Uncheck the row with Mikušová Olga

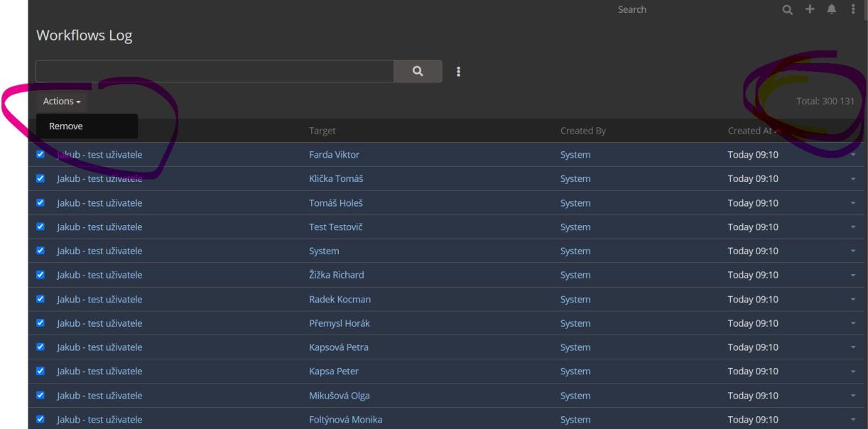tap(40, 396)
